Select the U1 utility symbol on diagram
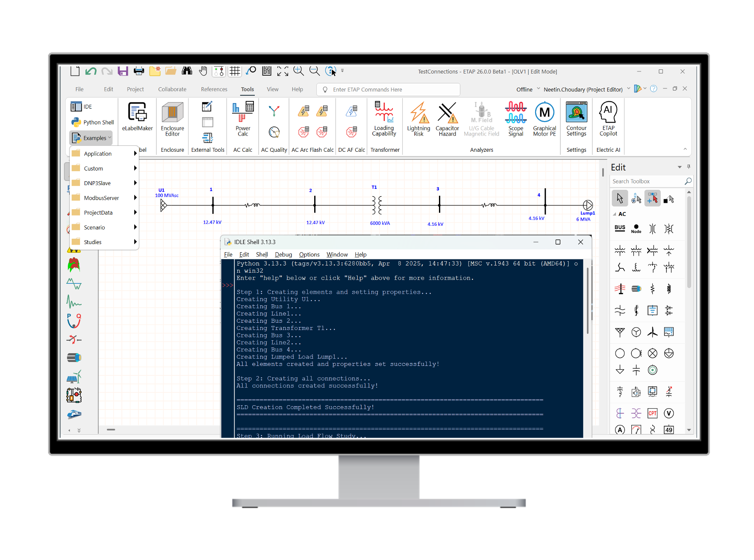 163,206
